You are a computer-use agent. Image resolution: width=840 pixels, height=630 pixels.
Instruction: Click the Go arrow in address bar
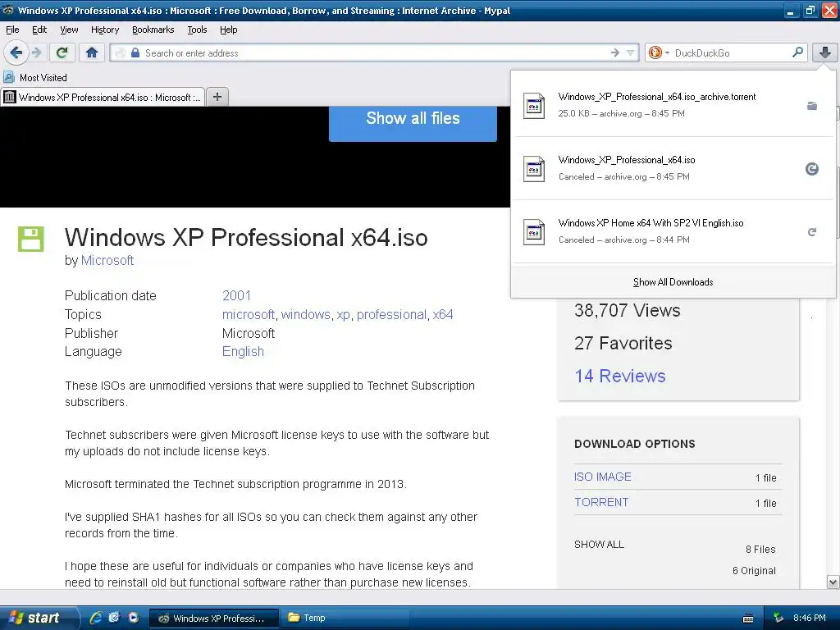pyautogui.click(x=614, y=52)
